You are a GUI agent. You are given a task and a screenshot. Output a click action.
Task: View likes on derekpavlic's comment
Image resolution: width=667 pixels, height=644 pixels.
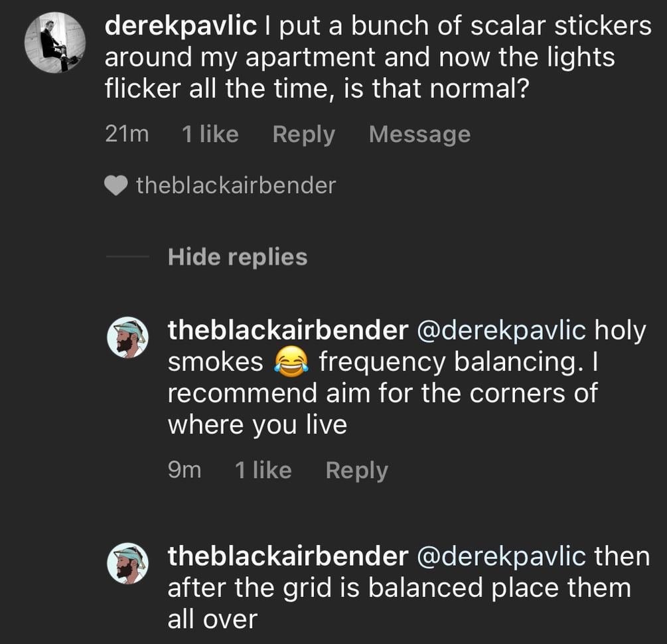pyautogui.click(x=210, y=135)
